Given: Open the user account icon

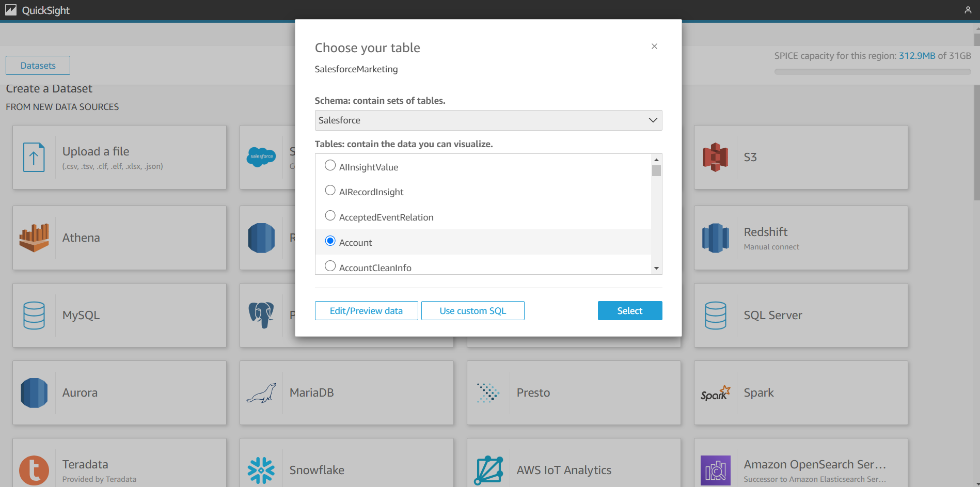Looking at the screenshot, I should point(968,10).
